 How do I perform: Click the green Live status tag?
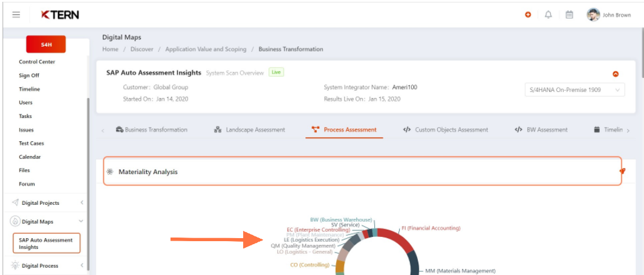pos(276,73)
